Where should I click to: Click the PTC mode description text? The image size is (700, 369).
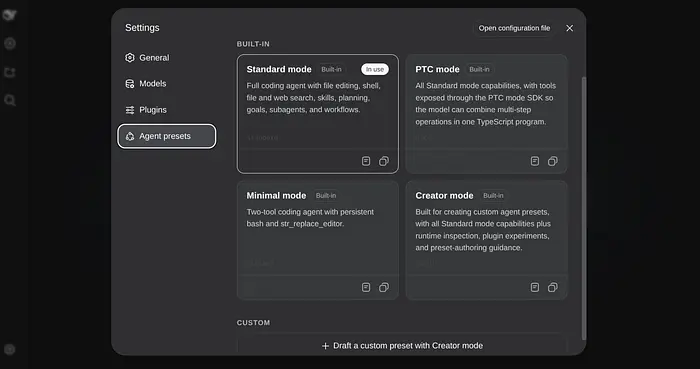pyautogui.click(x=486, y=104)
